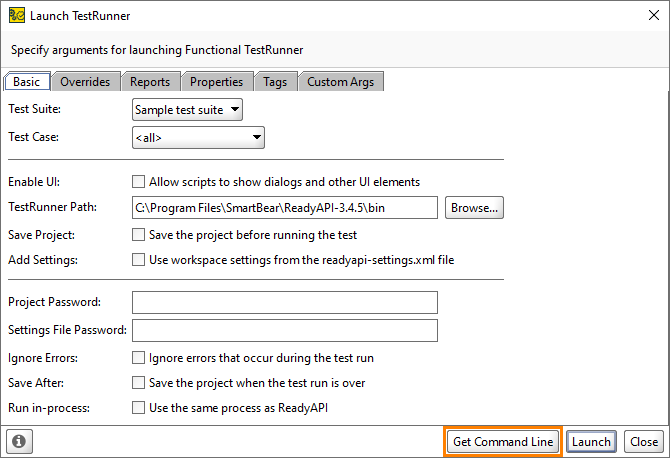Check Save the project when run is over
The width and height of the screenshot is (670, 458).
(x=138, y=383)
